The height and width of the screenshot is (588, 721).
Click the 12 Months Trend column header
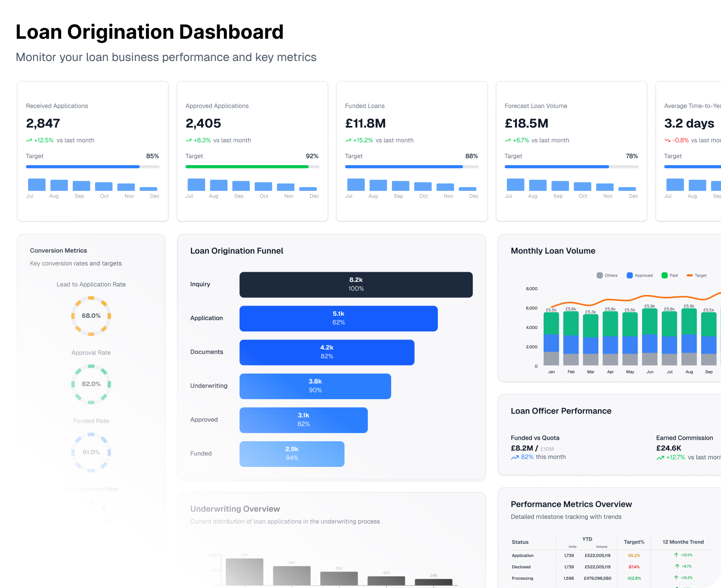coord(683,542)
